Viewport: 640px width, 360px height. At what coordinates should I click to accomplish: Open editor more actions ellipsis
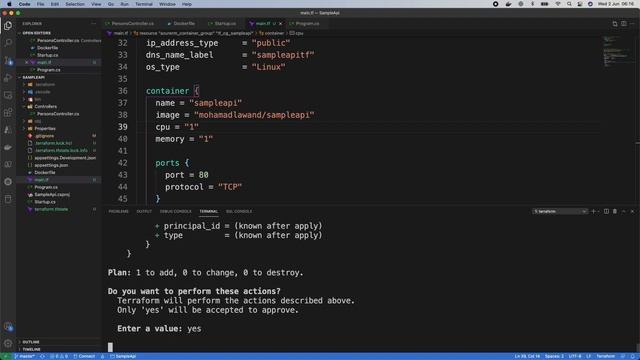[632, 24]
